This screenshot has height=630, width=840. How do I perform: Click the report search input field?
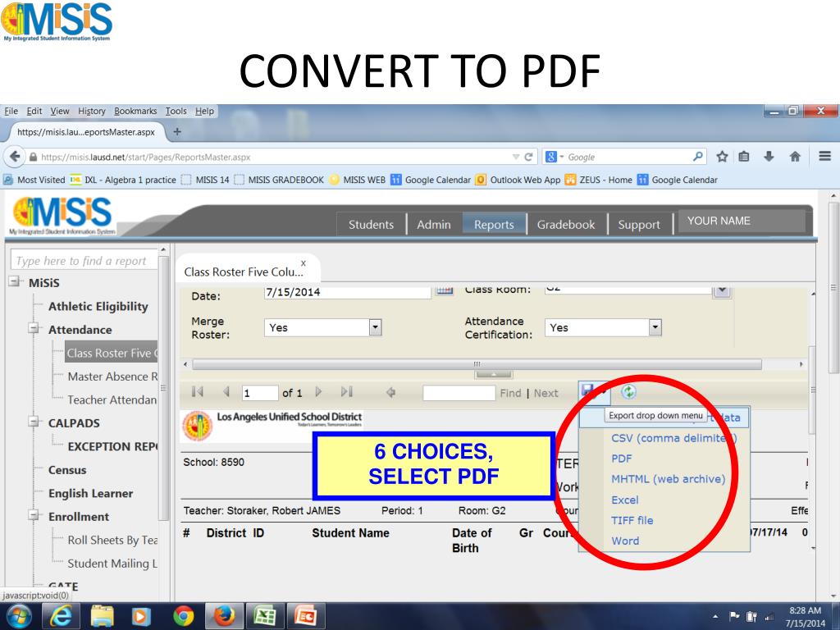[84, 260]
